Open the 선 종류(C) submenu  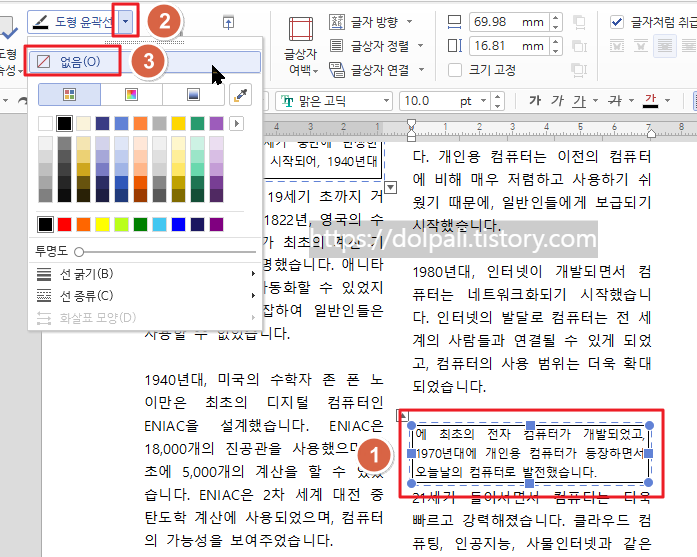(144, 296)
